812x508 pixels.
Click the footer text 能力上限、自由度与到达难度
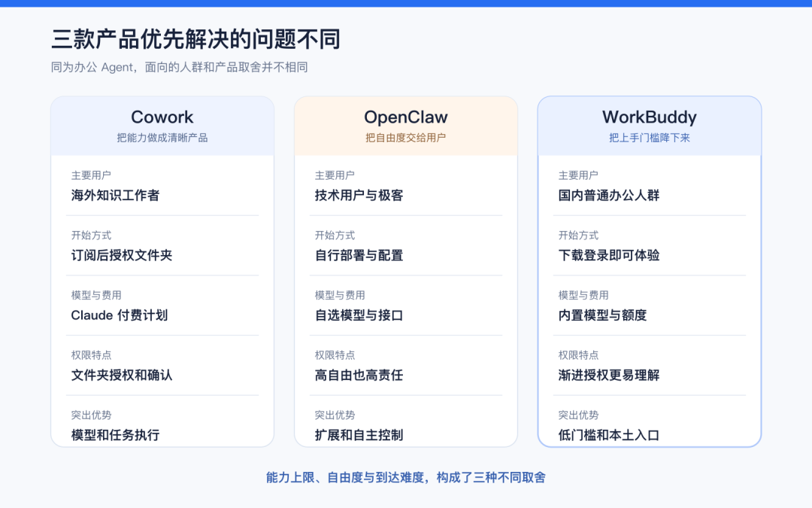pos(345,477)
